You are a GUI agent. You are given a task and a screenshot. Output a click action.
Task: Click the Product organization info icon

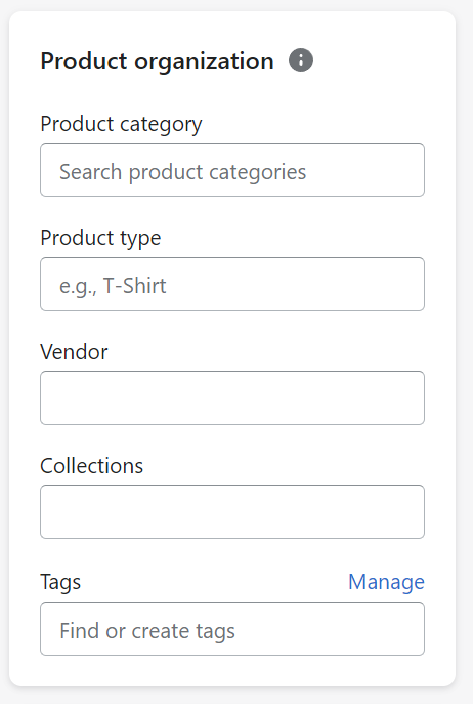point(301,60)
